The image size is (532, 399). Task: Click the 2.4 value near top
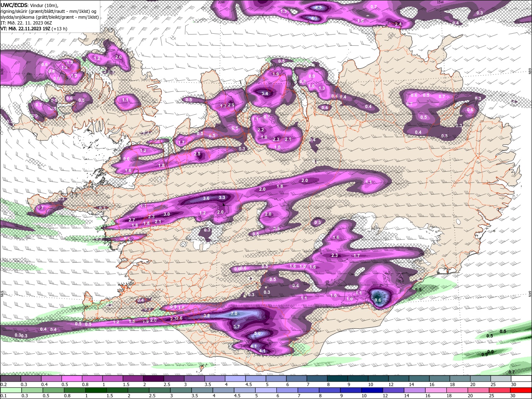(398, 24)
